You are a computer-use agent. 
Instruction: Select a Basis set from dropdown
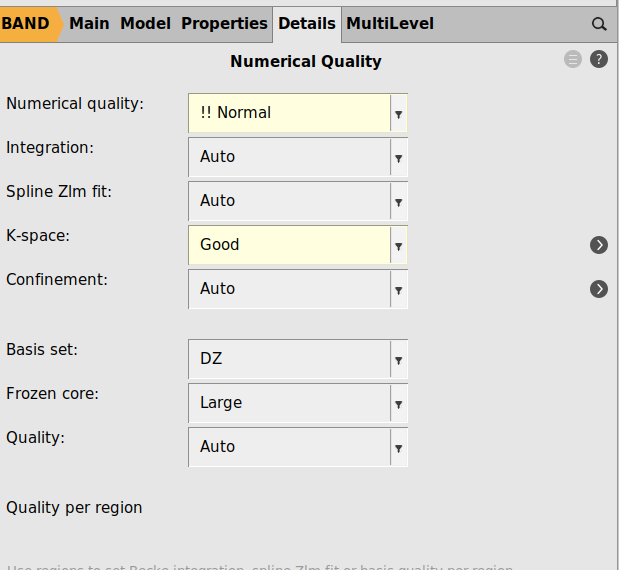(x=297, y=359)
